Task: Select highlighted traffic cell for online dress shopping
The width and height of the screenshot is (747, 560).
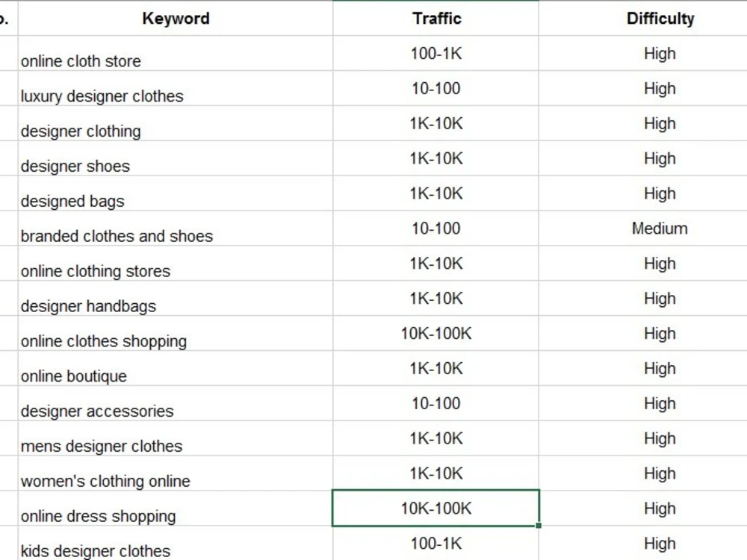Action: coord(436,508)
